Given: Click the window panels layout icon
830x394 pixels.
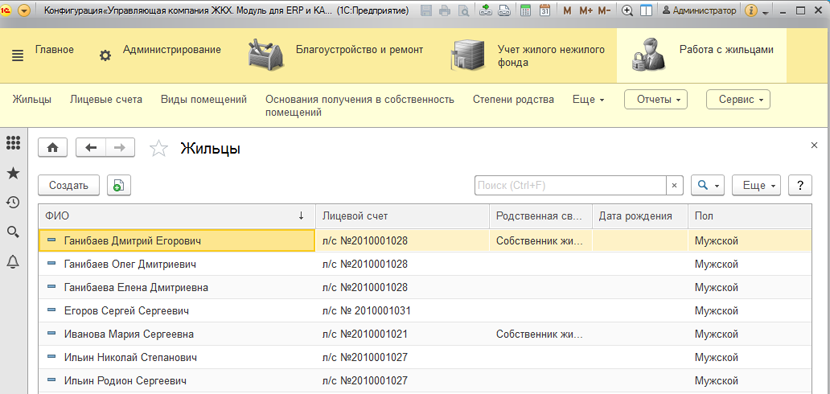Looking at the screenshot, I should click(646, 11).
